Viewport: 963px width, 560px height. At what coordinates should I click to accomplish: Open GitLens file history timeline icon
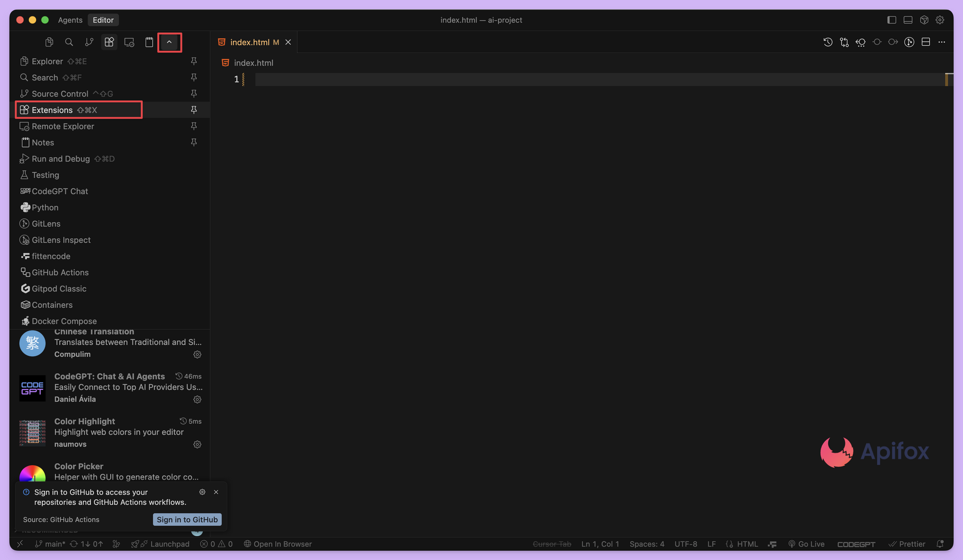pos(828,42)
